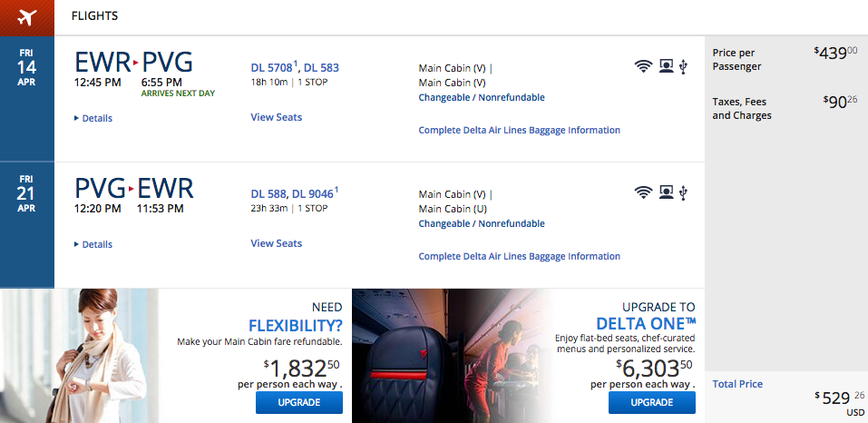Click the USB power icon on the return flight

[x=683, y=192]
